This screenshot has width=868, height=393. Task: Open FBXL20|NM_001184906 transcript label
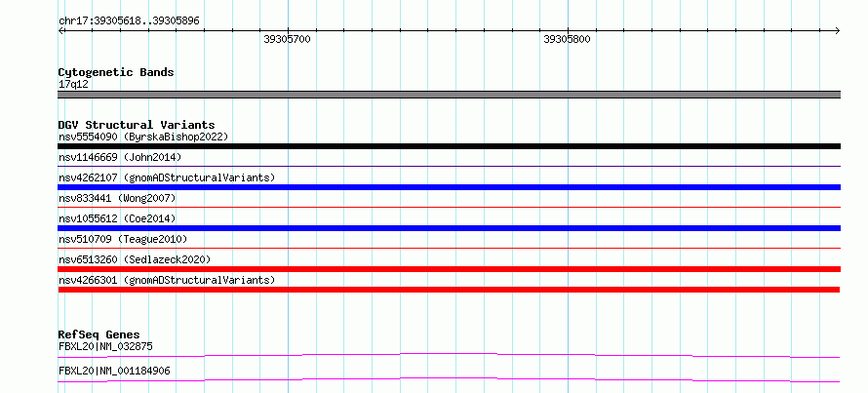[114, 371]
